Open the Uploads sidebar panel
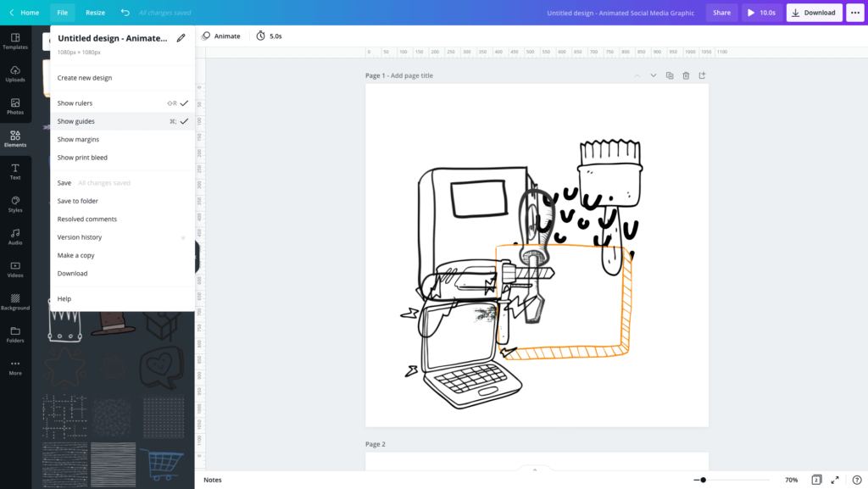The width and height of the screenshot is (868, 489). click(15, 74)
